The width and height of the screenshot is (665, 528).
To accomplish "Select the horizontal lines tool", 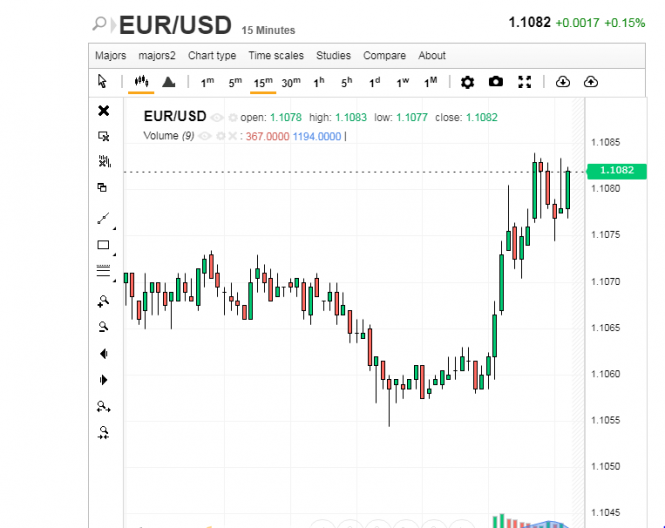I will (103, 271).
